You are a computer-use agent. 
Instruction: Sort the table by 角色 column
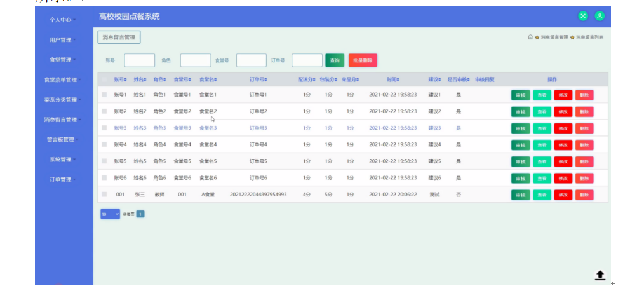[x=160, y=79]
